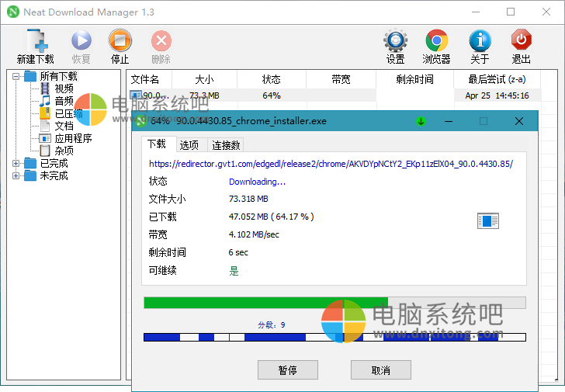Click Neat Download Manager title bar logo
Viewport: 565px width, 392px height.
pyautogui.click(x=13, y=12)
